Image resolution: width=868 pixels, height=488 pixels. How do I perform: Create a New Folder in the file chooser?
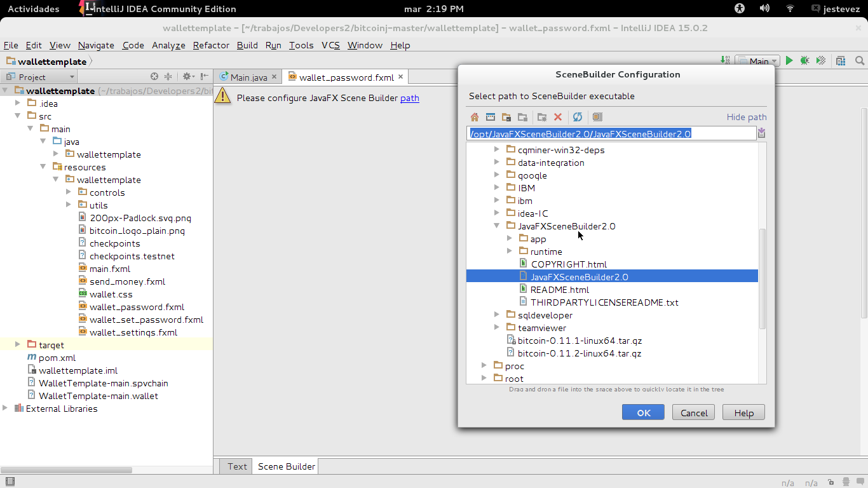[542, 117]
